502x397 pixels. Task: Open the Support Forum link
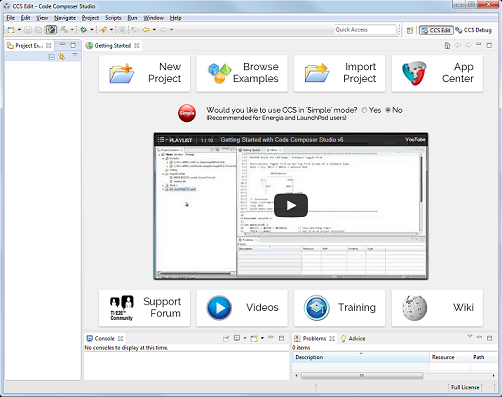pyautogui.click(x=144, y=308)
